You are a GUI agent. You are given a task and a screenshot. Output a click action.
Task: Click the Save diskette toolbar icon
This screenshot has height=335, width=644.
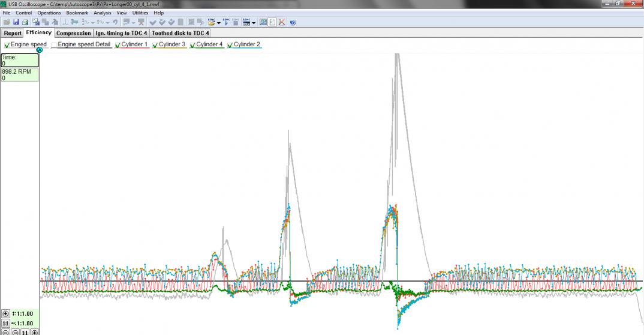click(x=16, y=22)
